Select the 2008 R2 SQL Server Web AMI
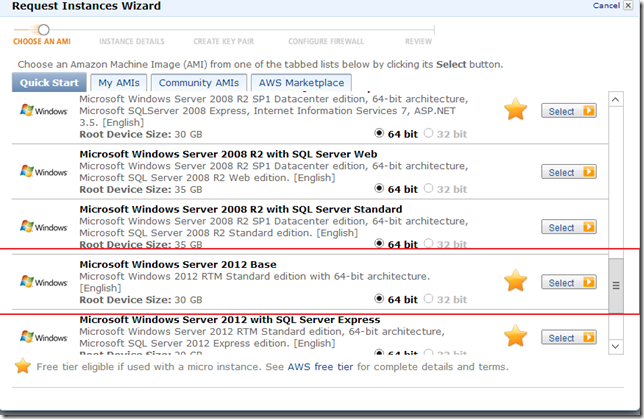 coord(568,172)
